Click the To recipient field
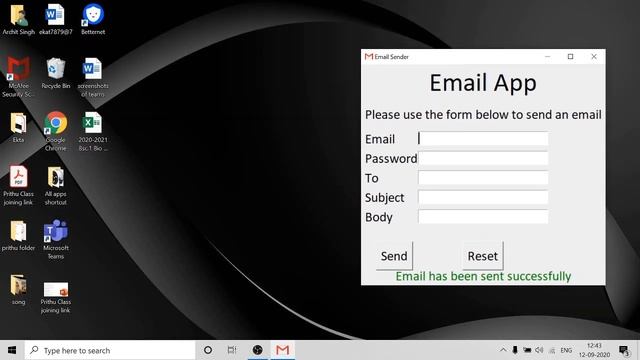 point(483,178)
